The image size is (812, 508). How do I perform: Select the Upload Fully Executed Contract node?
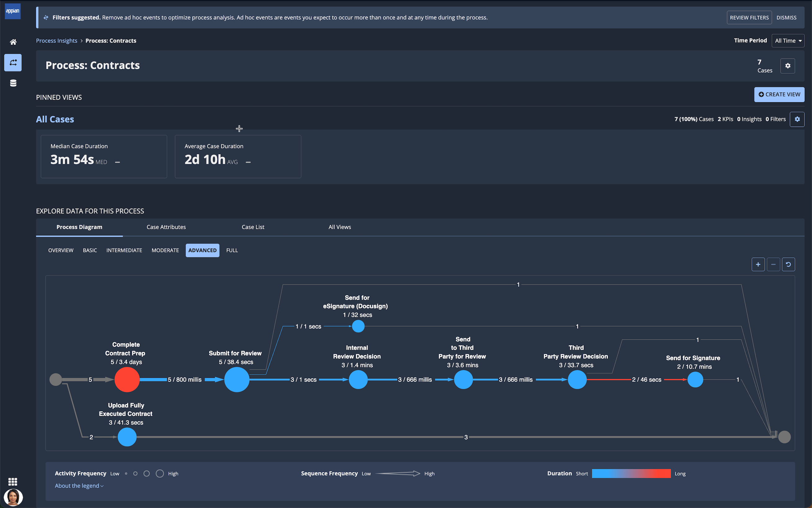127,437
